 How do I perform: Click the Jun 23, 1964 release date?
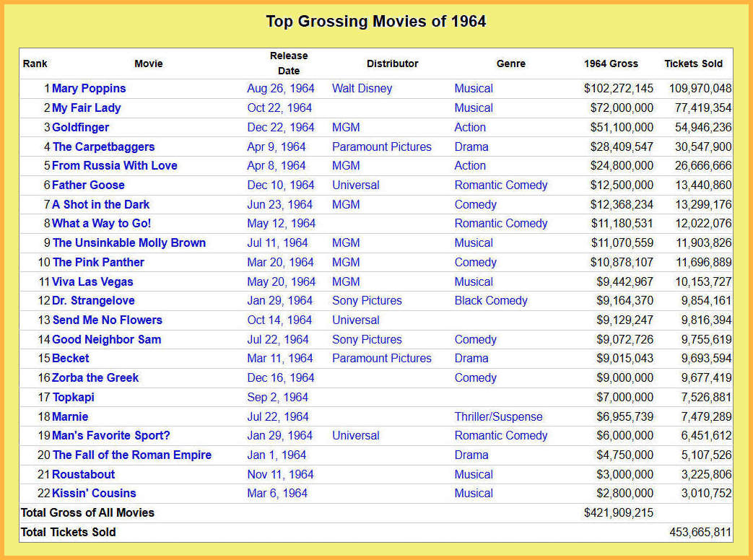click(280, 204)
